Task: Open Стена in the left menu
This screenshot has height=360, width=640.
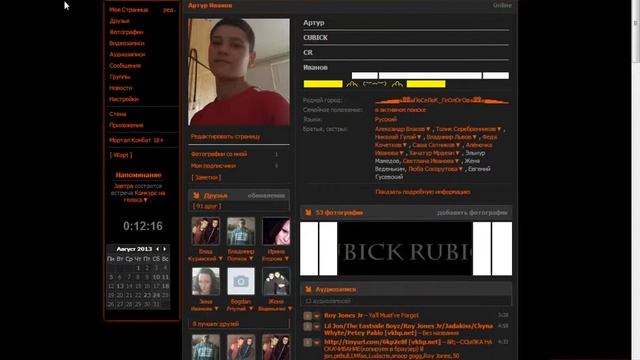Action: coord(118,114)
